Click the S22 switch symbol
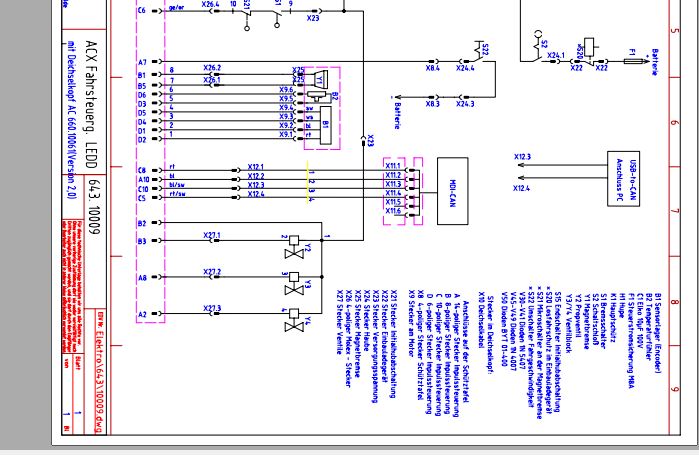This screenshot has height=455, width=699. coord(481,51)
